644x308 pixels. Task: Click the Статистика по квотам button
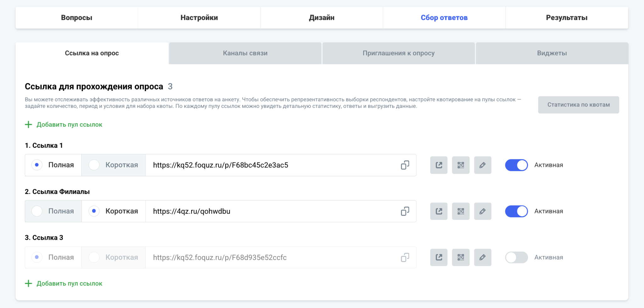point(578,105)
